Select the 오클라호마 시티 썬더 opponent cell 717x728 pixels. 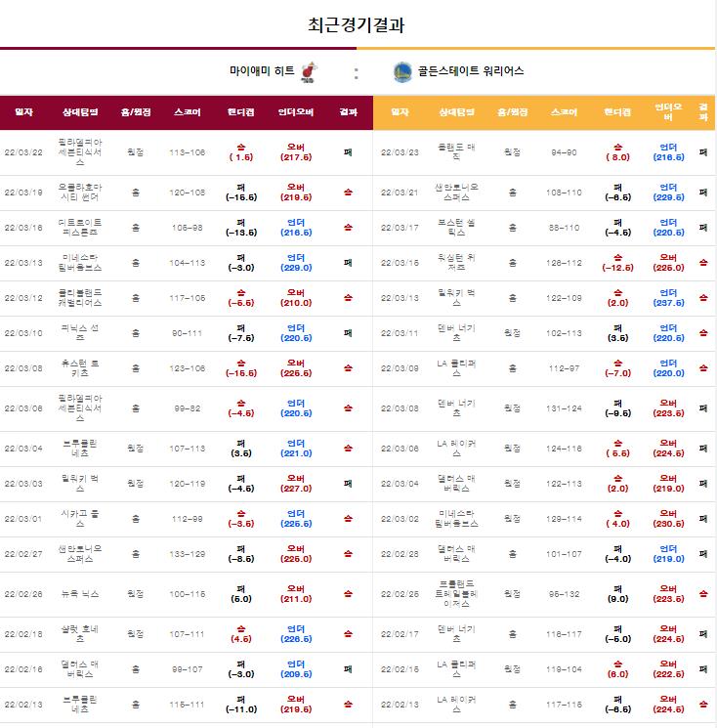80,193
